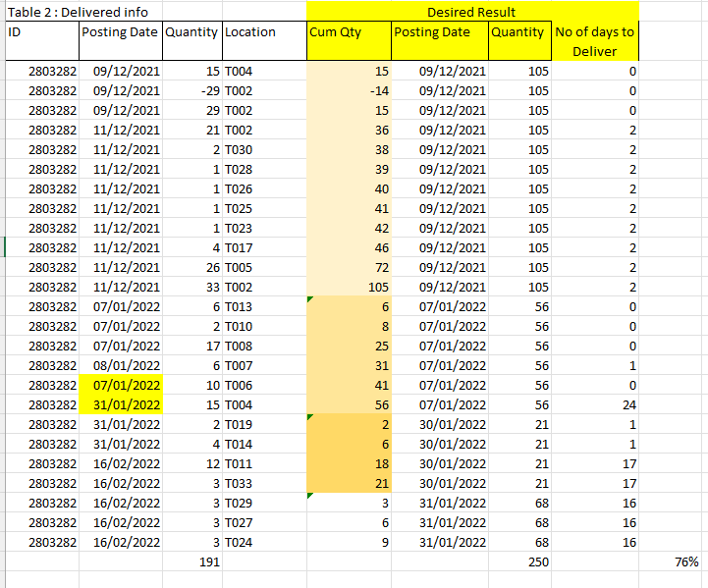
Task: Click the yellow Posting Date cell '07/01/2022'
Action: (x=121, y=385)
